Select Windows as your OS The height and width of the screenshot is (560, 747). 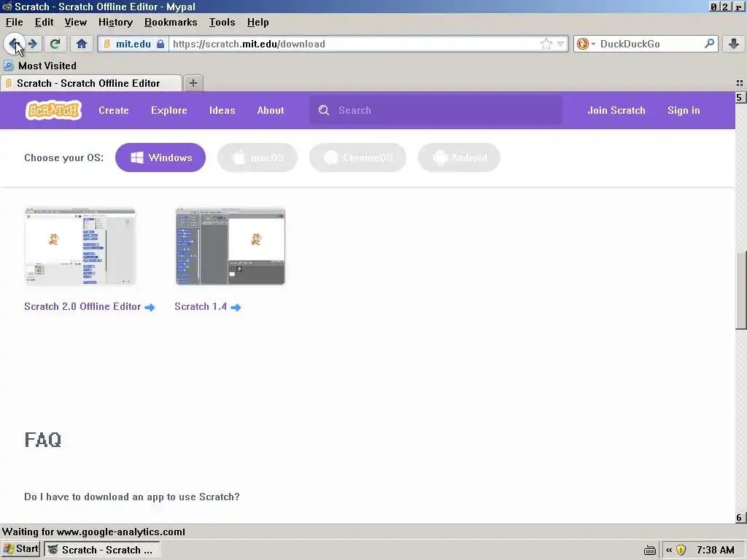point(160,157)
